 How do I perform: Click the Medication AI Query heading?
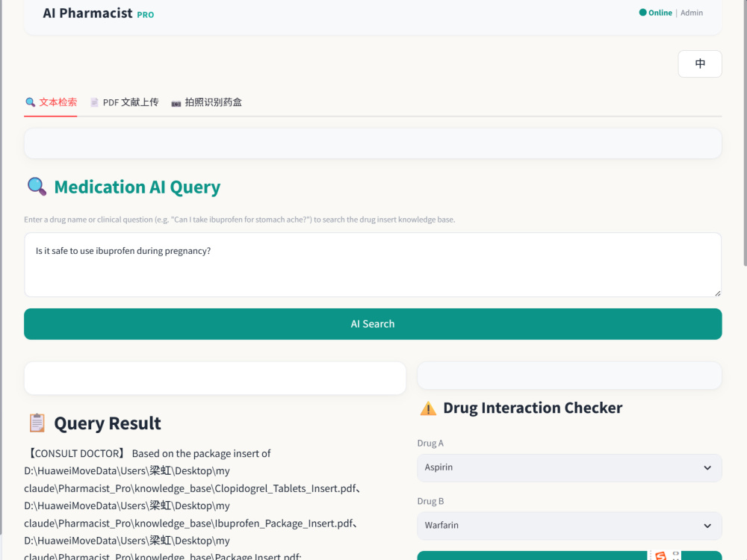tap(137, 187)
